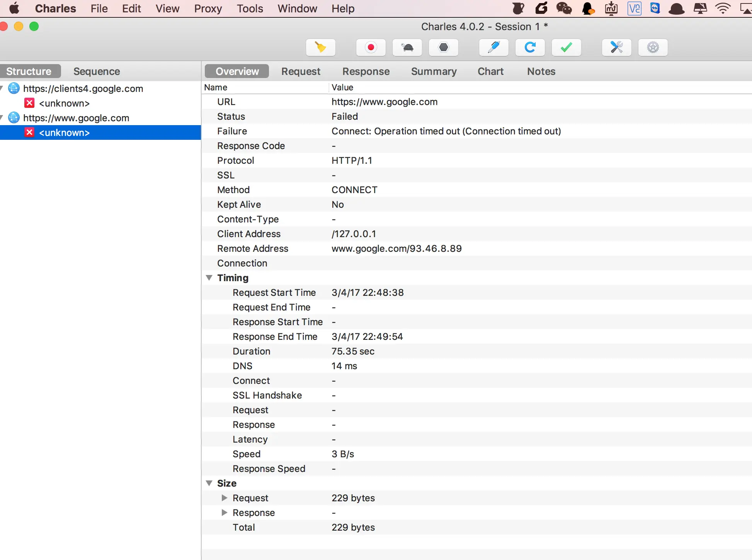This screenshot has height=560, width=752.
Task: Select the https://www.google.com host node
Action: tap(76, 118)
